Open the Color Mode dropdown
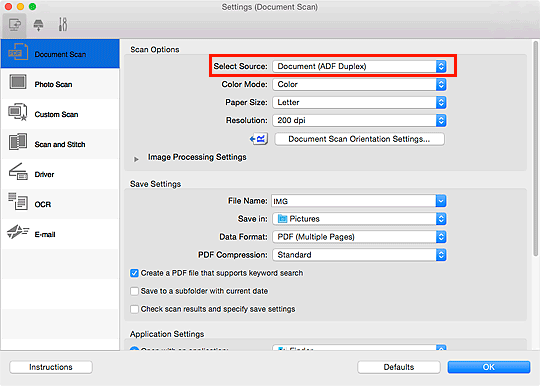540x386 pixels. pos(360,84)
